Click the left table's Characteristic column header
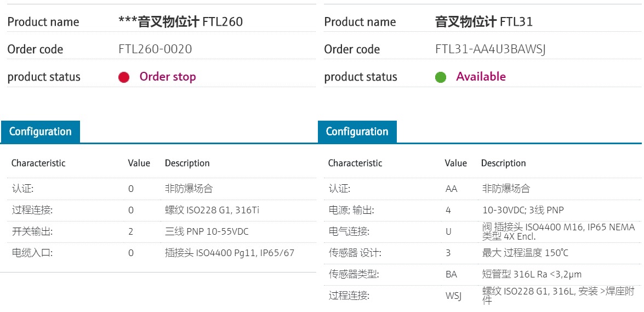 point(38,163)
